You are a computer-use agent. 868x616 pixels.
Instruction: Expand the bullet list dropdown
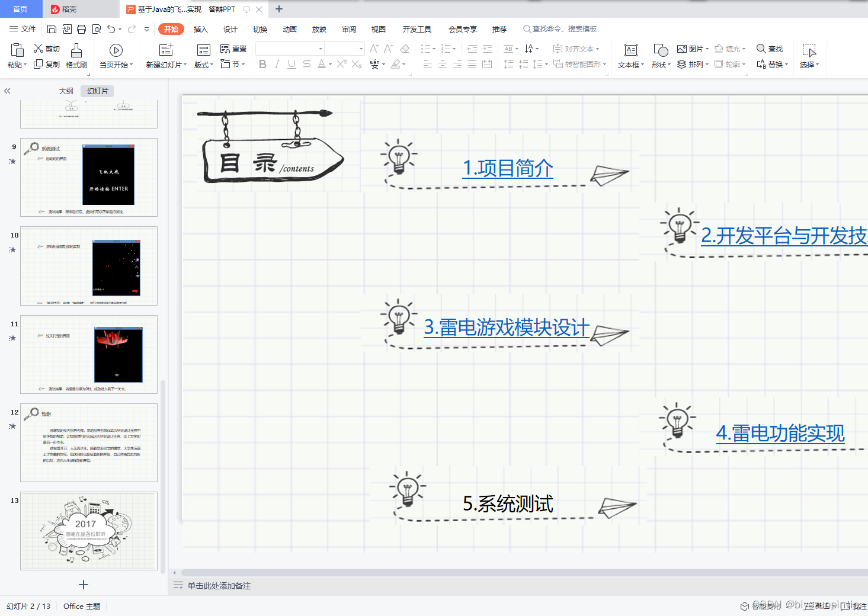tap(434, 49)
